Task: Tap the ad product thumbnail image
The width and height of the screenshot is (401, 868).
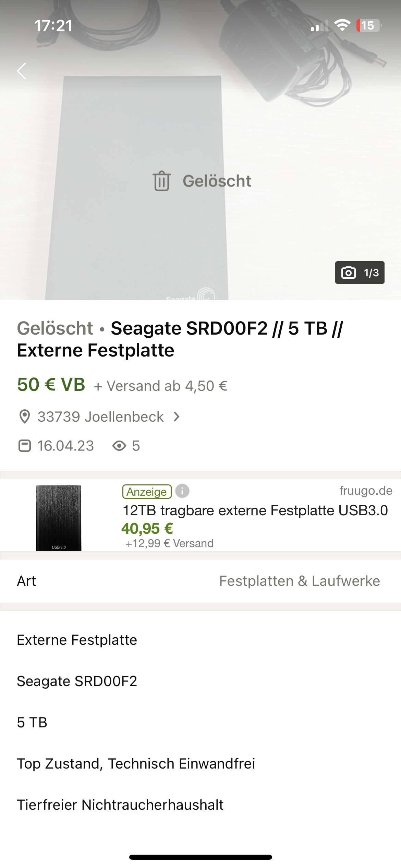Action: [59, 518]
